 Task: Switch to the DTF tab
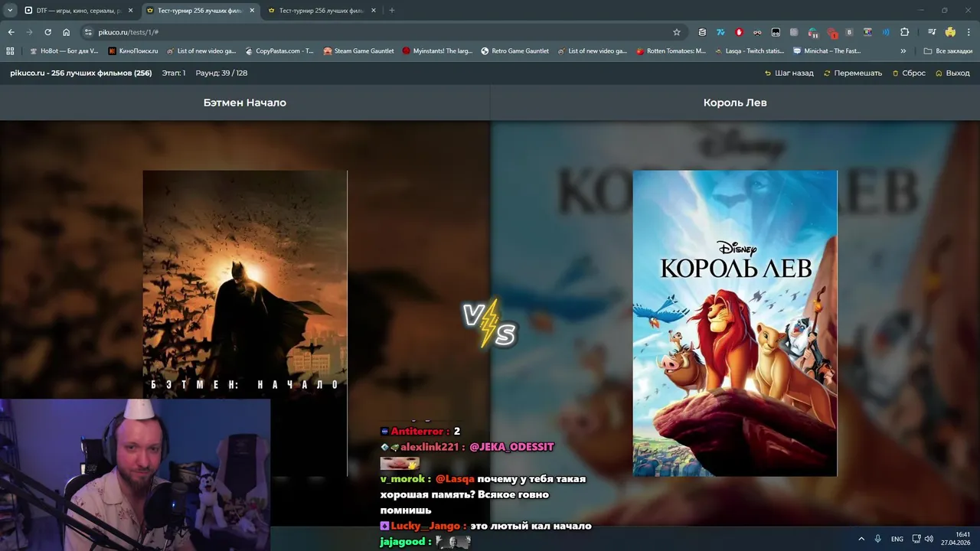tap(77, 11)
